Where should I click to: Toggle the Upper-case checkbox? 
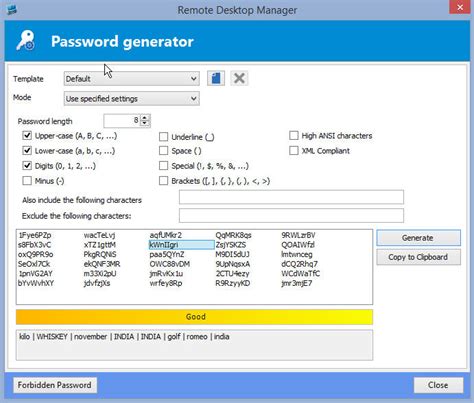pyautogui.click(x=27, y=136)
